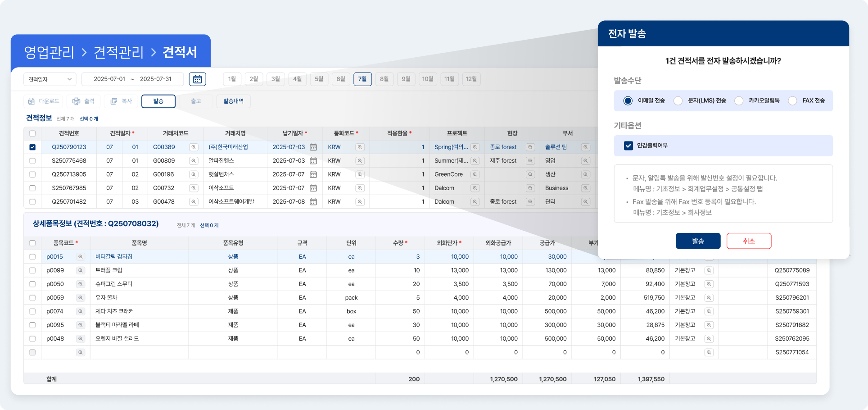This screenshot has height=410, width=868.
Task: Confirm sending with the blue 발송 button
Action: click(698, 241)
